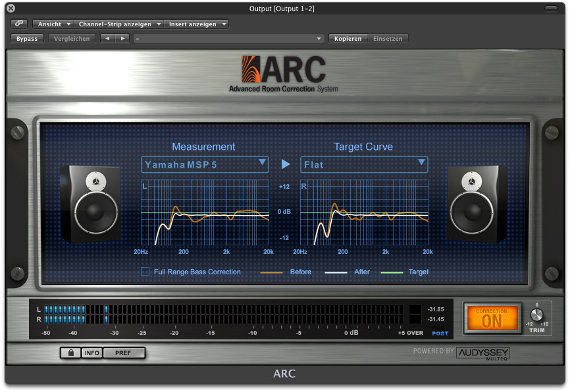Click the PRE meter mode label

438,328
